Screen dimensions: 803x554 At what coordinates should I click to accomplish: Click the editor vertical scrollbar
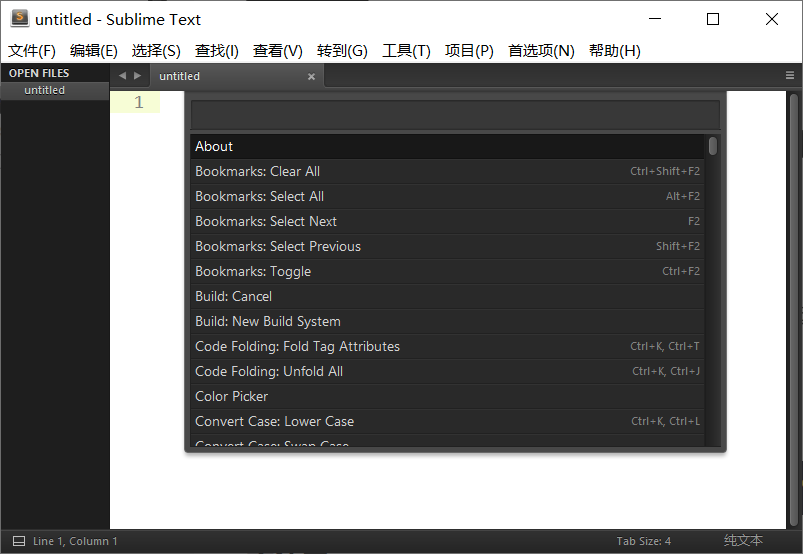[793, 310]
